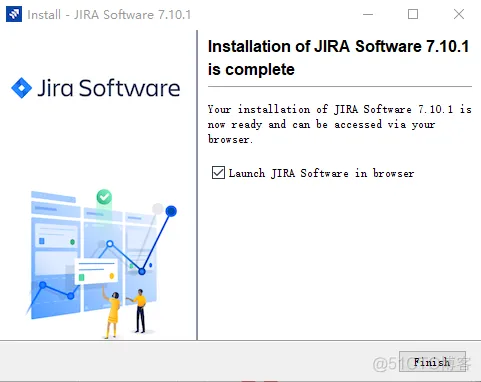This screenshot has height=382, width=481.
Task: Click the installer icon in title bar
Action: (14, 14)
